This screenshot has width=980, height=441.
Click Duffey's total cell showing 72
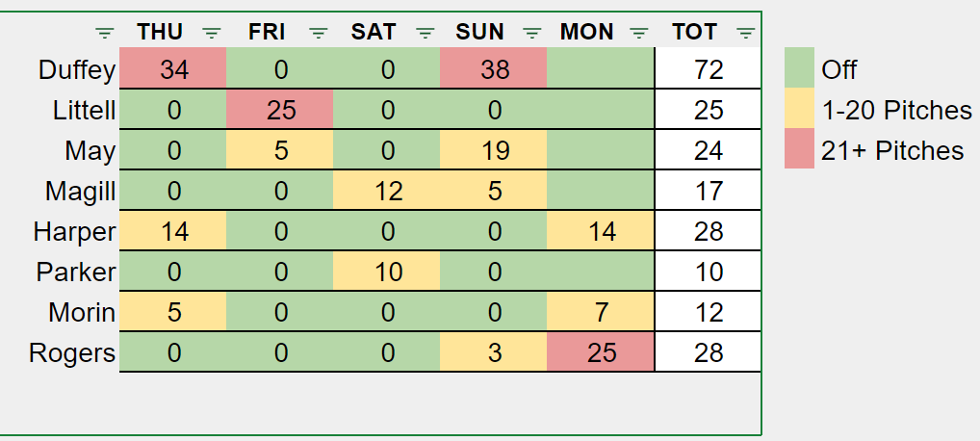click(x=708, y=69)
